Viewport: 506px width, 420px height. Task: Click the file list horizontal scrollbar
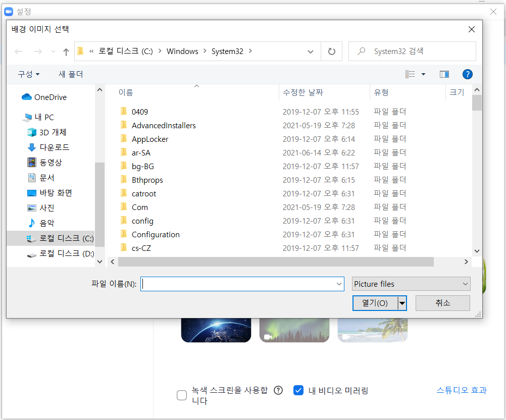(276, 261)
